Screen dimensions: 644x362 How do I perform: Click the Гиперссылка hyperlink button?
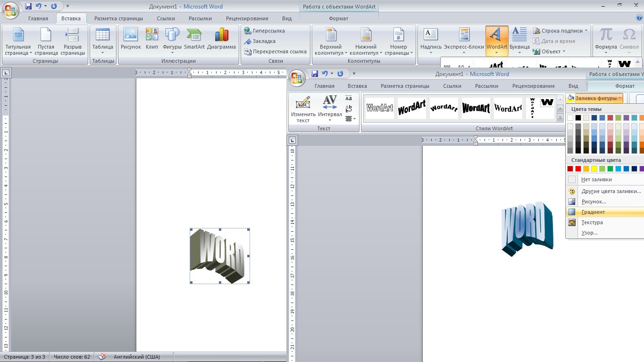coord(264,31)
